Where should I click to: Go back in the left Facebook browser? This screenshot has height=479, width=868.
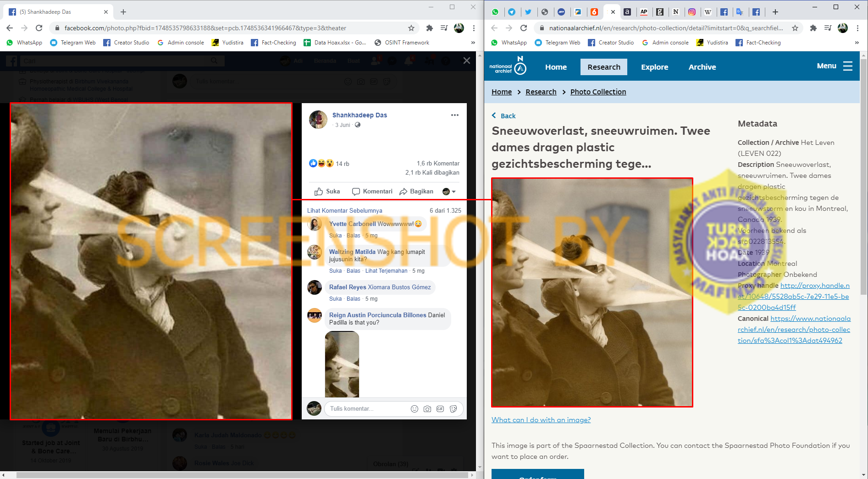(x=10, y=28)
